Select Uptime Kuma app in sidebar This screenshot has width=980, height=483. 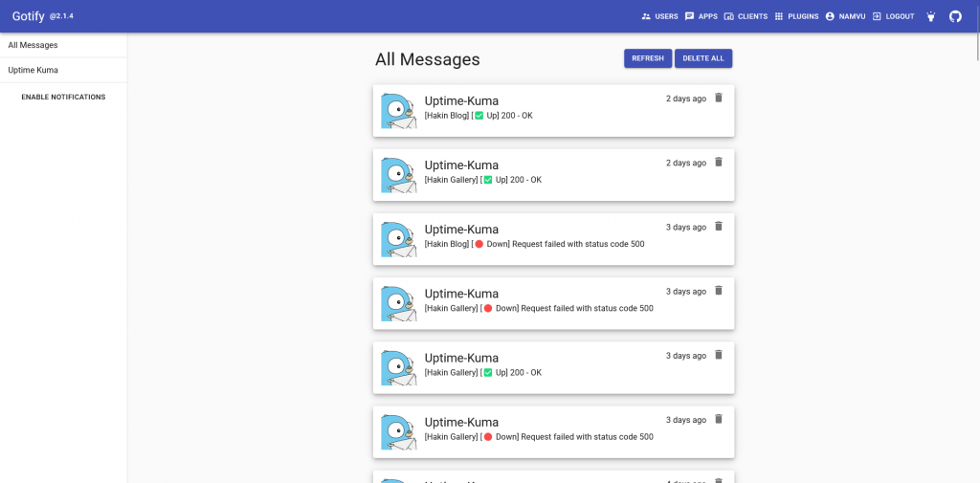click(x=63, y=70)
